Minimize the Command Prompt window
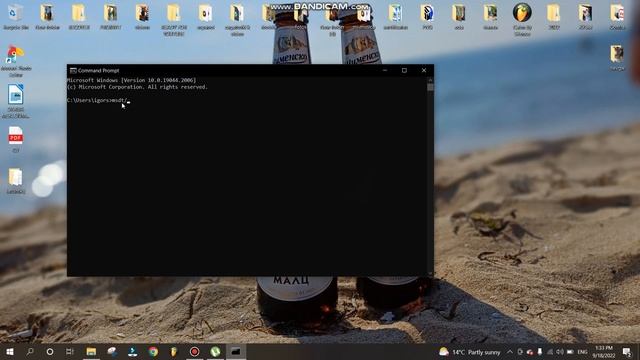This screenshot has height=360, width=640. (384, 71)
